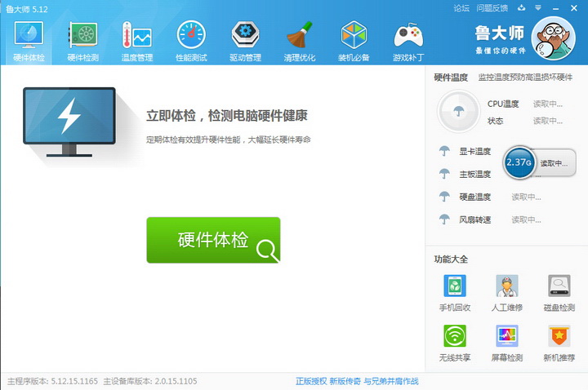
Task: Open 装机必备 essential software section
Action: (x=354, y=41)
